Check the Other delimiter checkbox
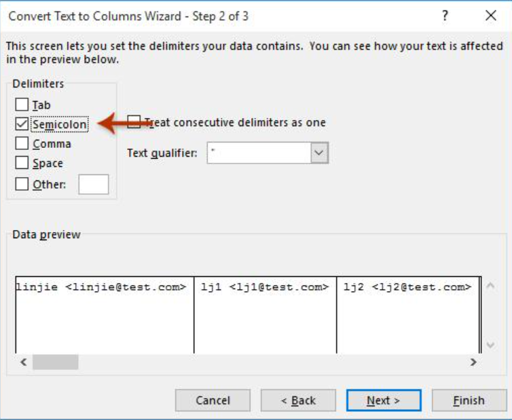 pyautogui.click(x=22, y=184)
